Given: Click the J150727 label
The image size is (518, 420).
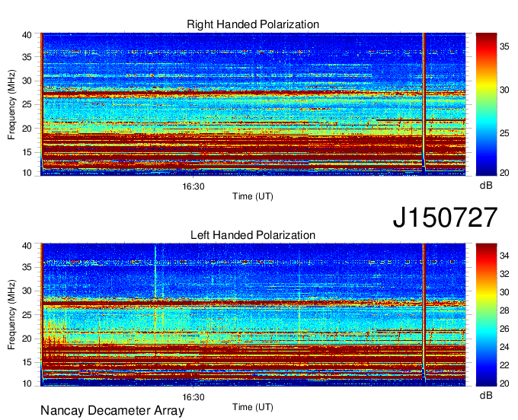Looking at the screenshot, I should (x=445, y=218).
